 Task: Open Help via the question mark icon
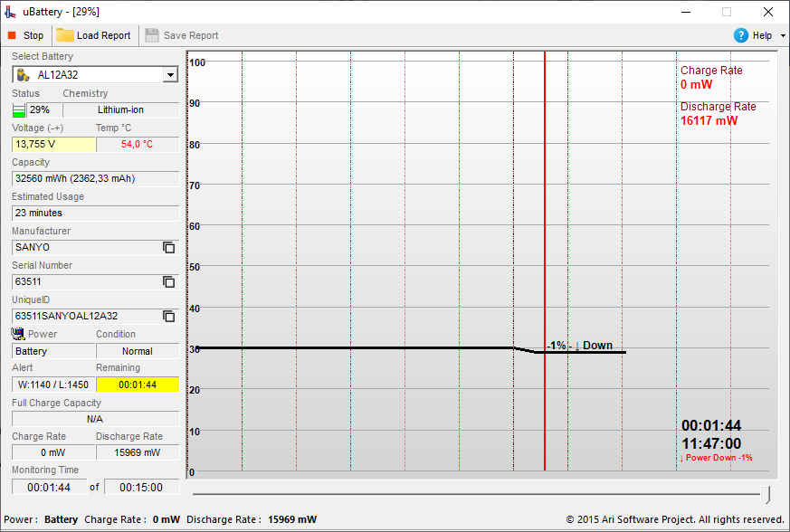[740, 35]
